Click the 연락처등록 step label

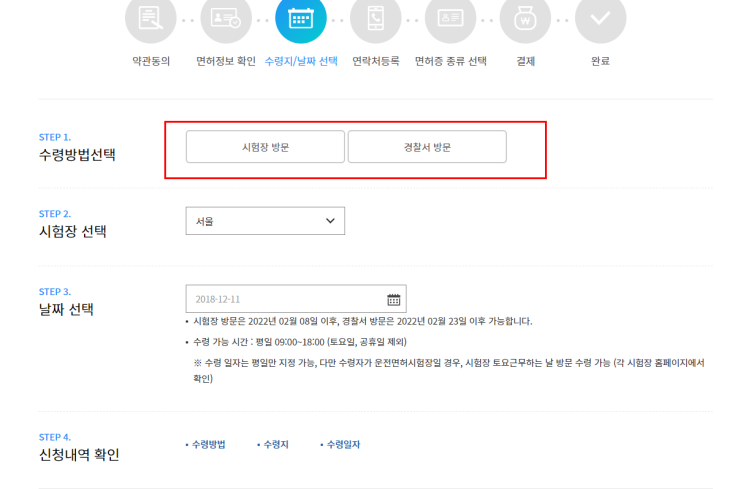point(376,61)
